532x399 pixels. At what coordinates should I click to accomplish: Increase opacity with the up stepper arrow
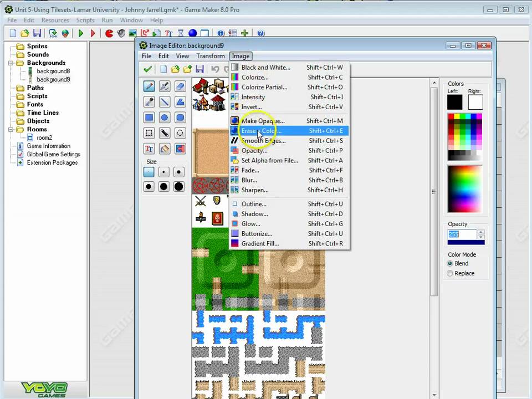481,232
